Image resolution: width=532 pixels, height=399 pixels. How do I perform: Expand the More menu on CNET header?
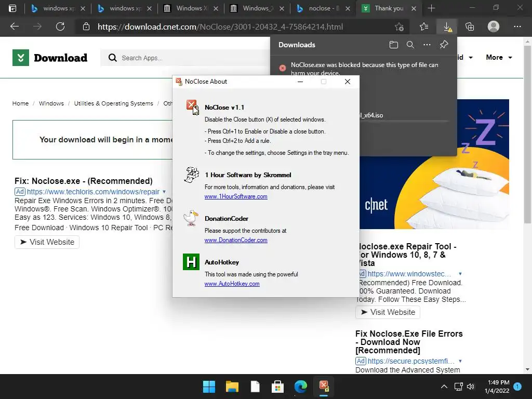(x=499, y=57)
